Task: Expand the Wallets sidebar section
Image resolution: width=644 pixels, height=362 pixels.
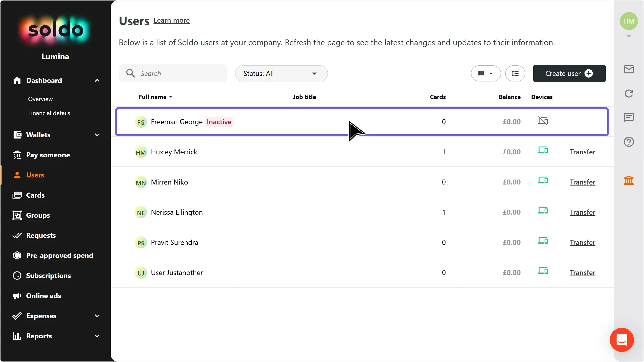Action: coord(97,135)
